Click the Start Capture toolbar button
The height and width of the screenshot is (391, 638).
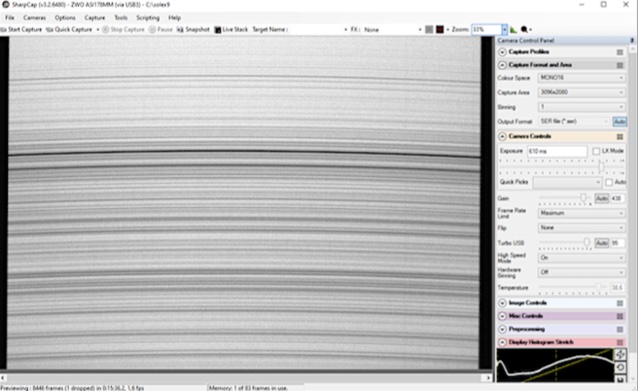pos(22,29)
